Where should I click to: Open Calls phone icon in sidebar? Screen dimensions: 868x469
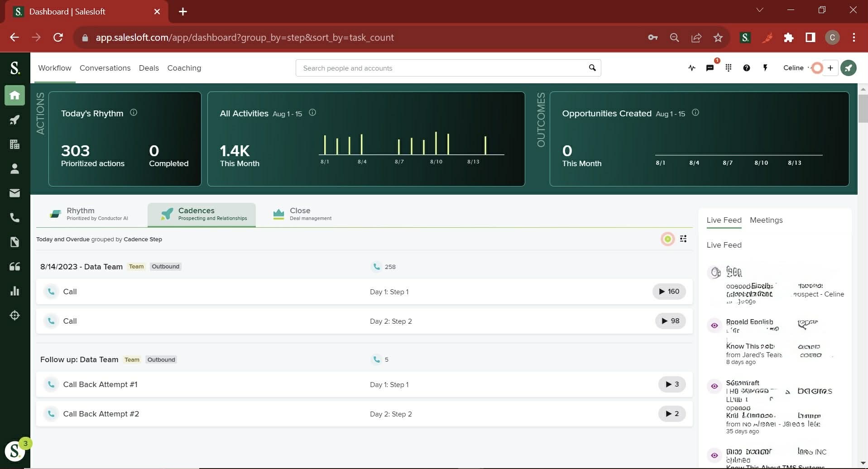[x=14, y=218]
